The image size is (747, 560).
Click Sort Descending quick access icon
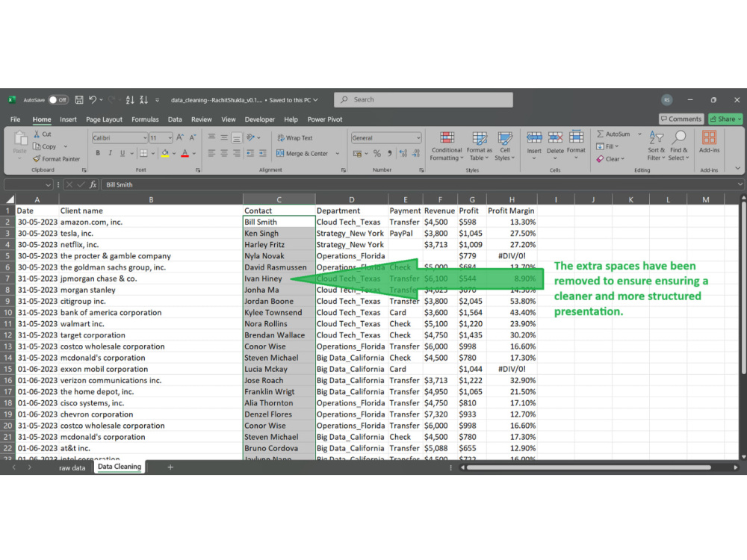[x=143, y=100]
